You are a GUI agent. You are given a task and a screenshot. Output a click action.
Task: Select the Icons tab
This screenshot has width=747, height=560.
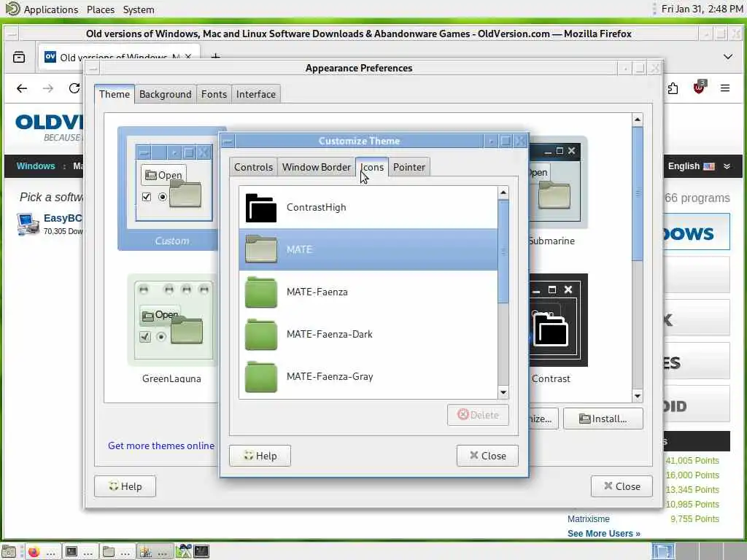pos(372,167)
